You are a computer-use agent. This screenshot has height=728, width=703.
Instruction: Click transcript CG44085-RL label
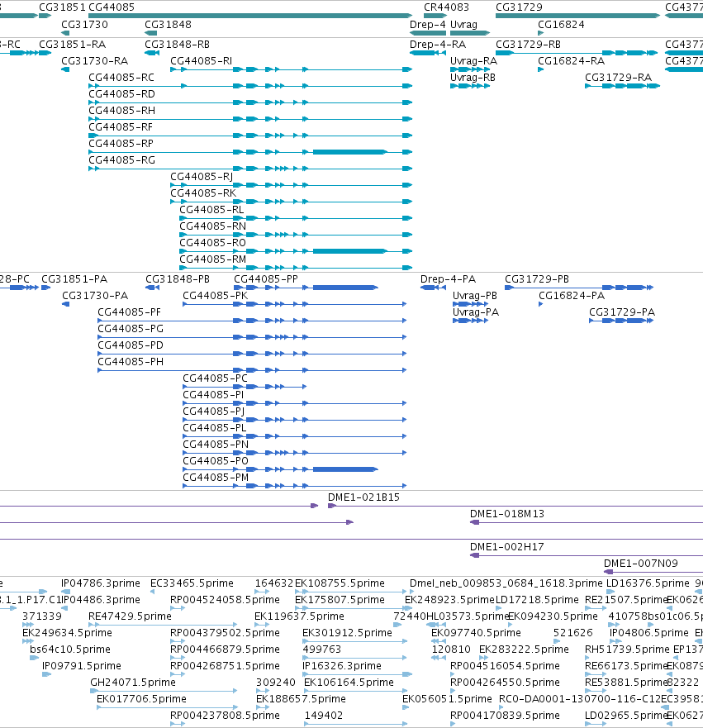[211, 210]
